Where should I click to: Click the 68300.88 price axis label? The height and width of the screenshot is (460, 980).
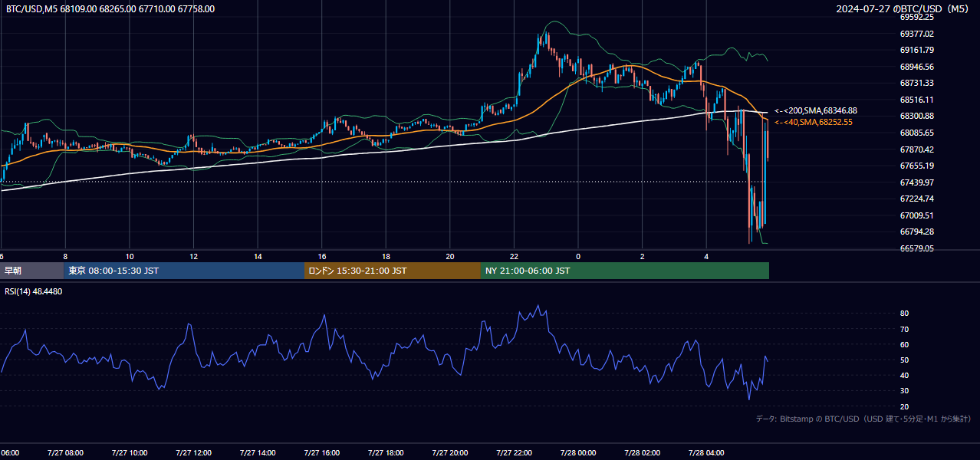(916, 116)
